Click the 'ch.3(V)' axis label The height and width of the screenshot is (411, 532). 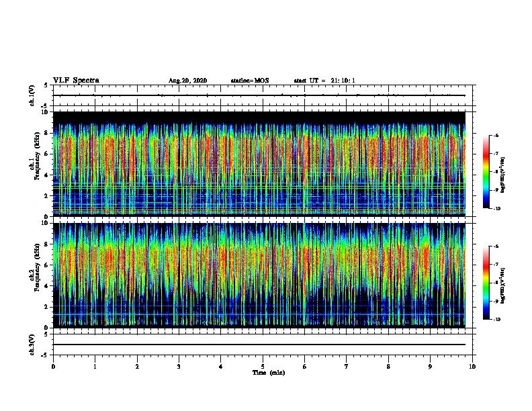32,345
